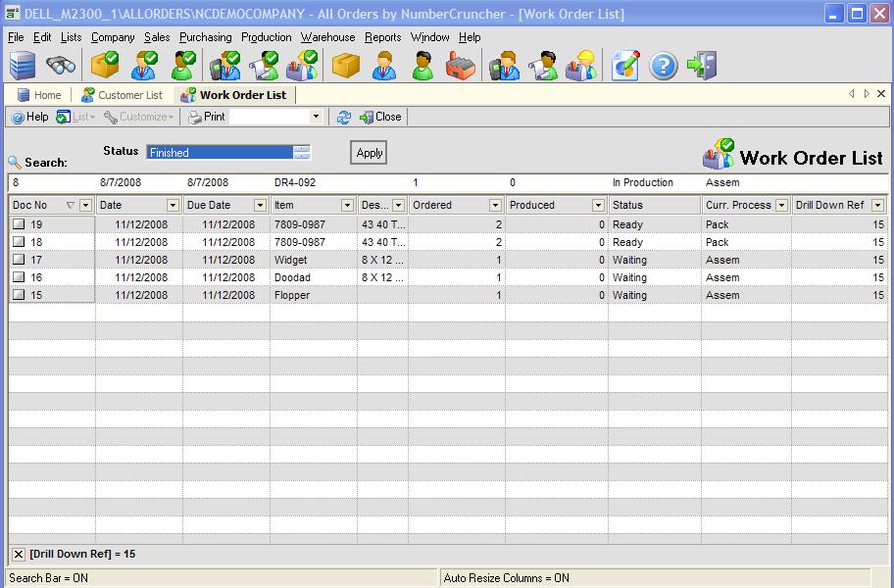Open the Production menu
The height and width of the screenshot is (588, 894).
click(x=267, y=37)
